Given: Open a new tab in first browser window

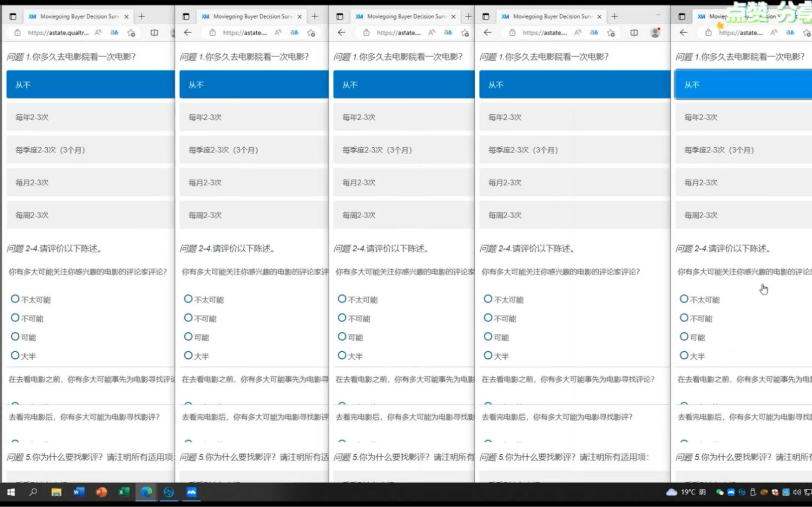Looking at the screenshot, I should point(142,16).
